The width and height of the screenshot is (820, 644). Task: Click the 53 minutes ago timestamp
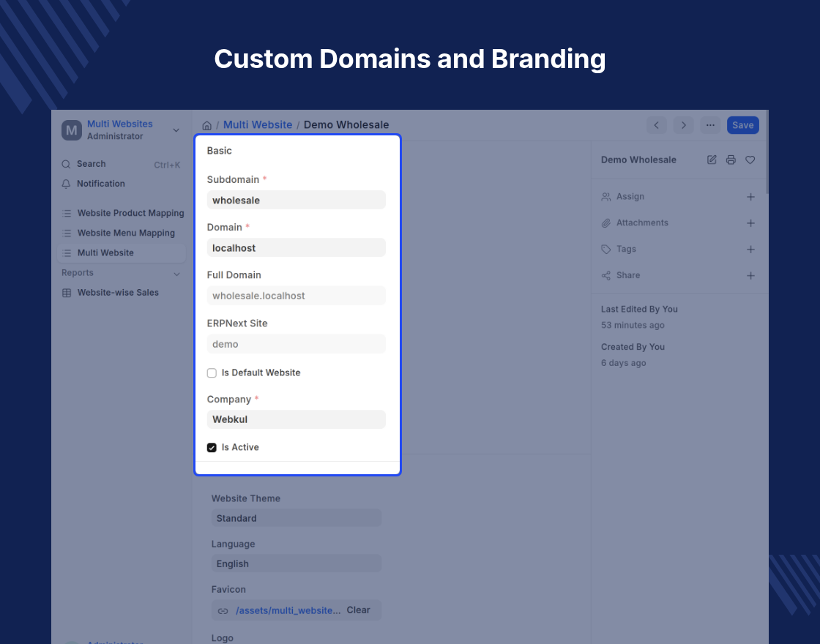[633, 325]
